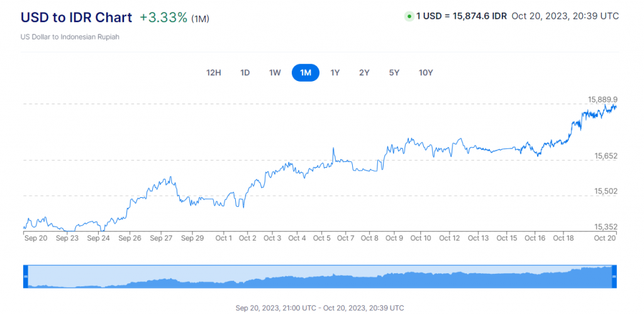Switch chart to 1Y range

(x=335, y=73)
